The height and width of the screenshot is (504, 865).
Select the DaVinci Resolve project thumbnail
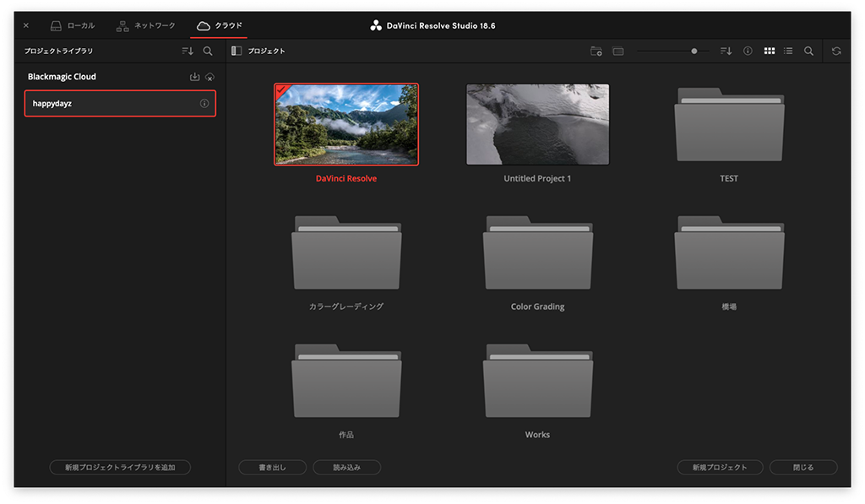point(346,124)
